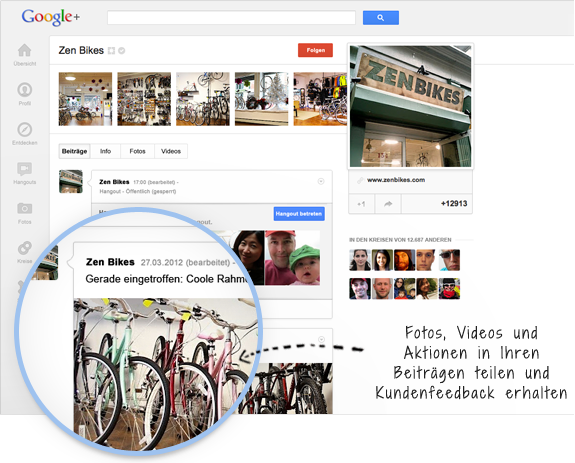
Task: Click the share arrow icon under zenbikes.com
Action: click(x=388, y=204)
